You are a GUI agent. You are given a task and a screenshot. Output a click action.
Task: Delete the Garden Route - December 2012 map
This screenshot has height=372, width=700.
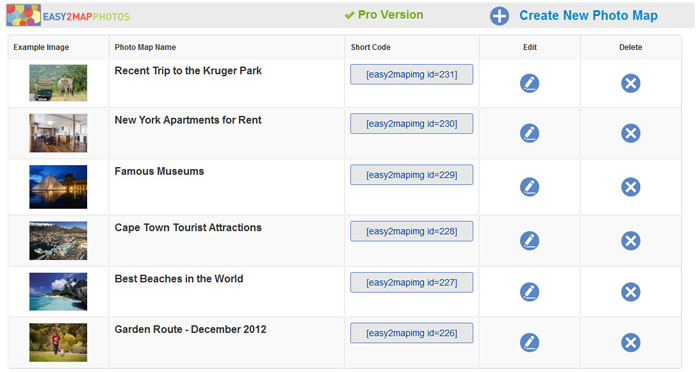[x=630, y=343]
